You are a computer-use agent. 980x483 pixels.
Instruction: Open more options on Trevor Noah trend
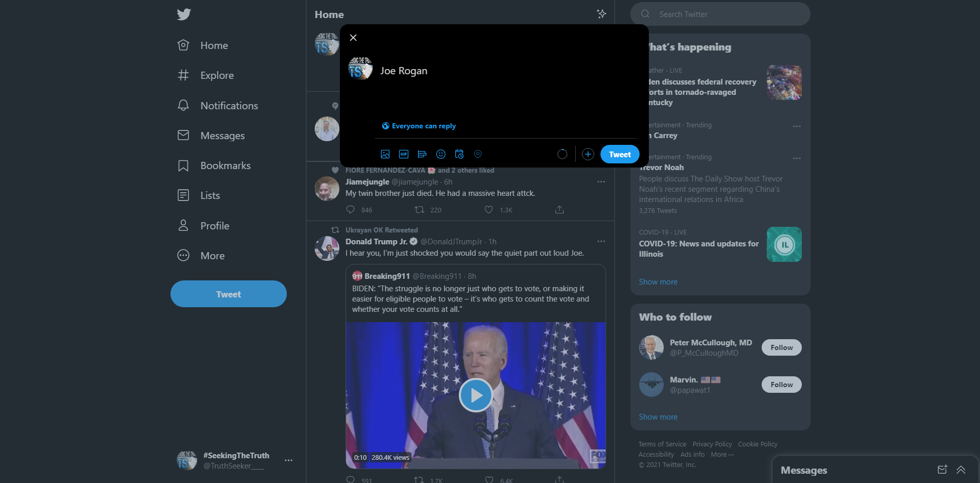point(796,158)
